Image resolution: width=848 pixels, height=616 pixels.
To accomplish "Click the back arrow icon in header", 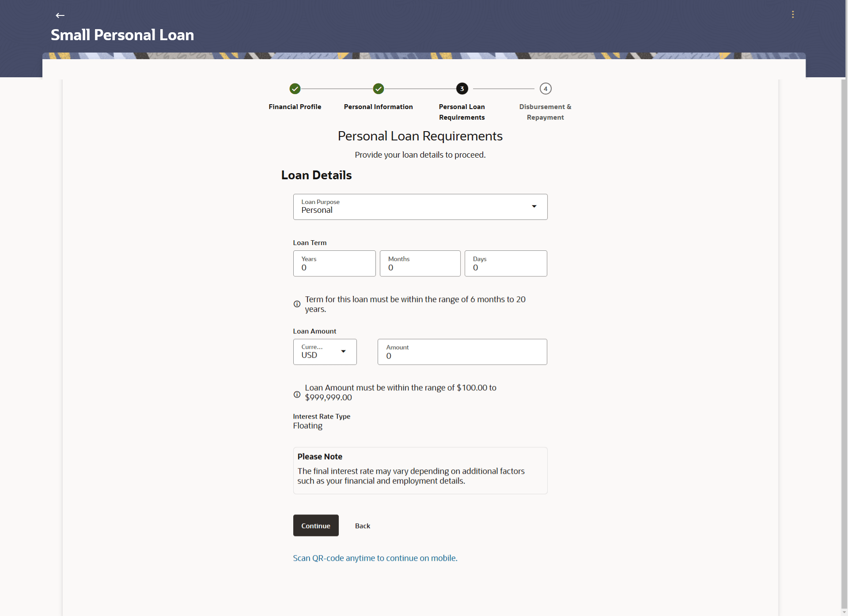I will point(60,15).
